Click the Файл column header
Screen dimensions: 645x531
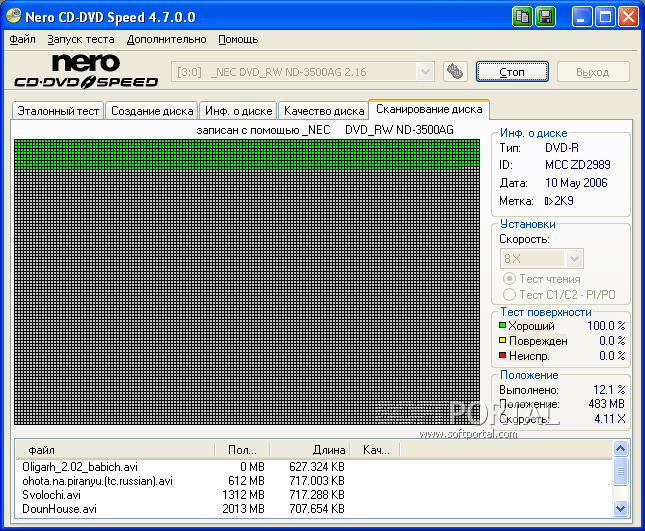pyautogui.click(x=115, y=450)
